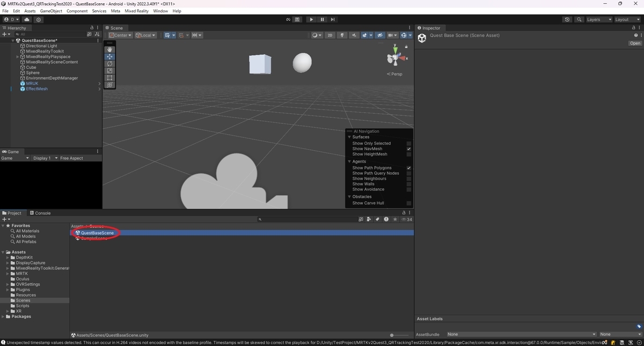Click the Open button in Inspector
The width and height of the screenshot is (644, 346).
click(x=635, y=43)
